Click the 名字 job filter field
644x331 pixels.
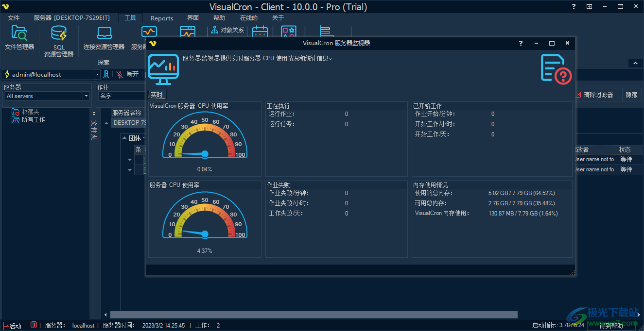coord(122,96)
